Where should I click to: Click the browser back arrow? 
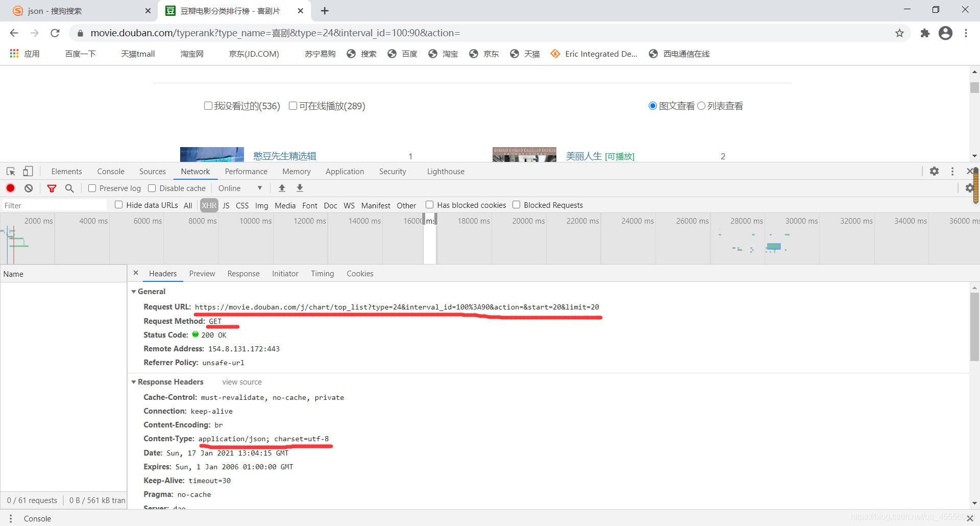tap(14, 33)
